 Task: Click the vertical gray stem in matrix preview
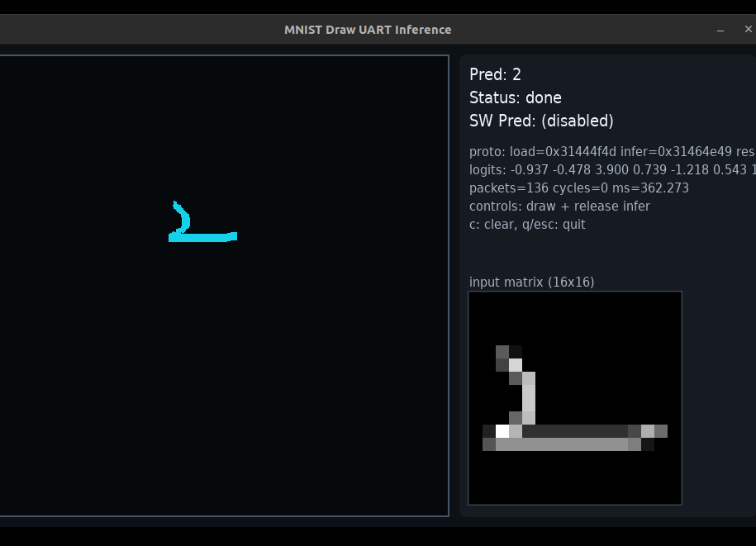point(529,398)
